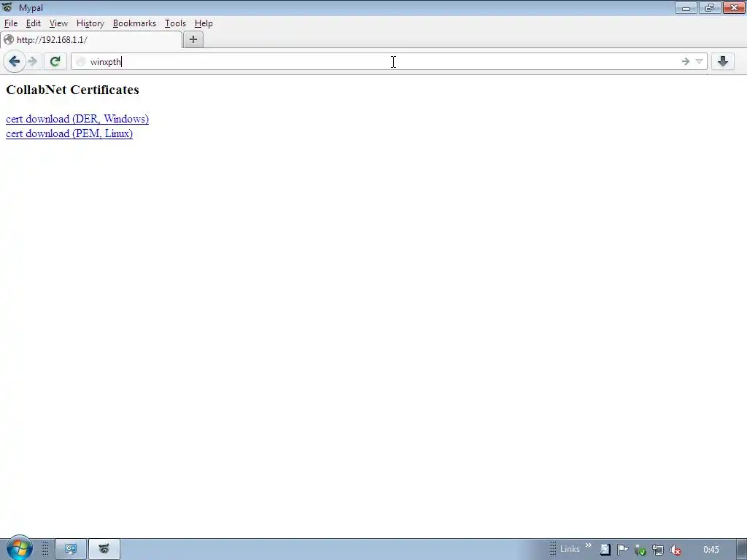Click the Go arrow in address bar
The width and height of the screenshot is (747, 560).
coord(686,61)
